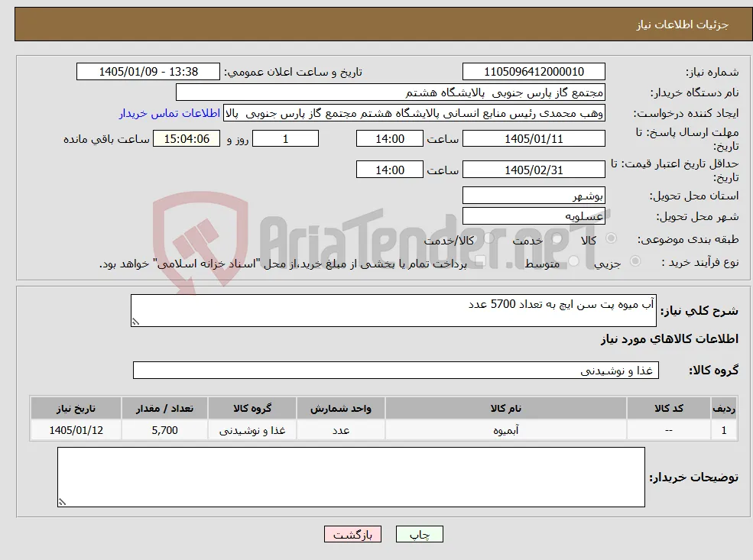This screenshot has width=753, height=560.
Task: Click the request creator name field
Action: click(414, 113)
